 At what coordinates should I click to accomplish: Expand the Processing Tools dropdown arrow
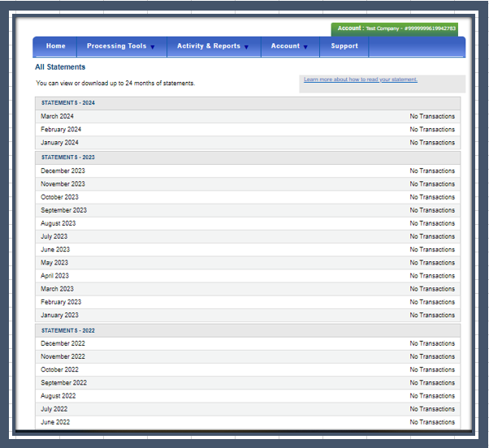pos(153,47)
